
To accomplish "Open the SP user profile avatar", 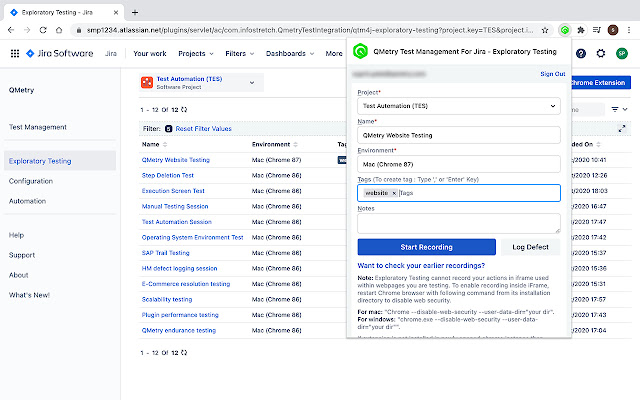I will (x=622, y=53).
